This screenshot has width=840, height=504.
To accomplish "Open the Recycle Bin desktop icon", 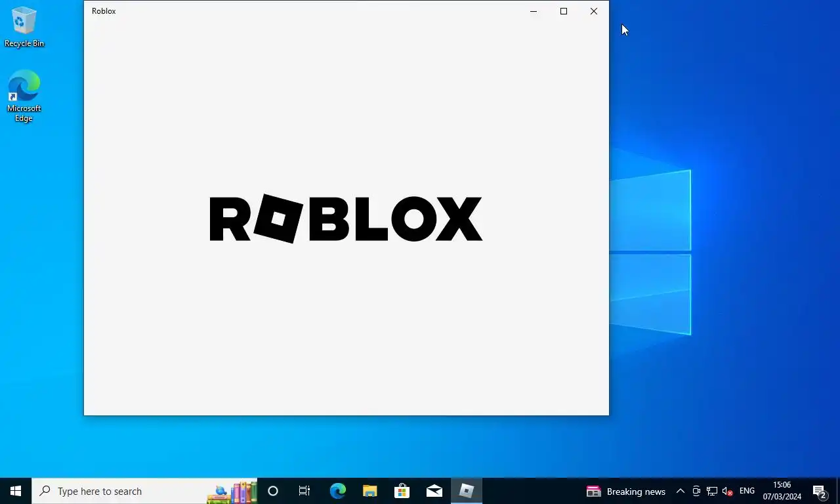I will 24,28.
